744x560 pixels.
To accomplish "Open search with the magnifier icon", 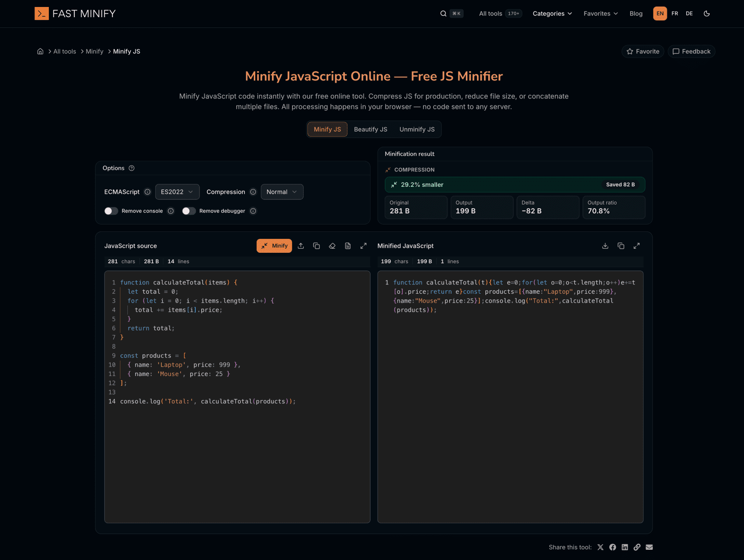I will 443,13.
